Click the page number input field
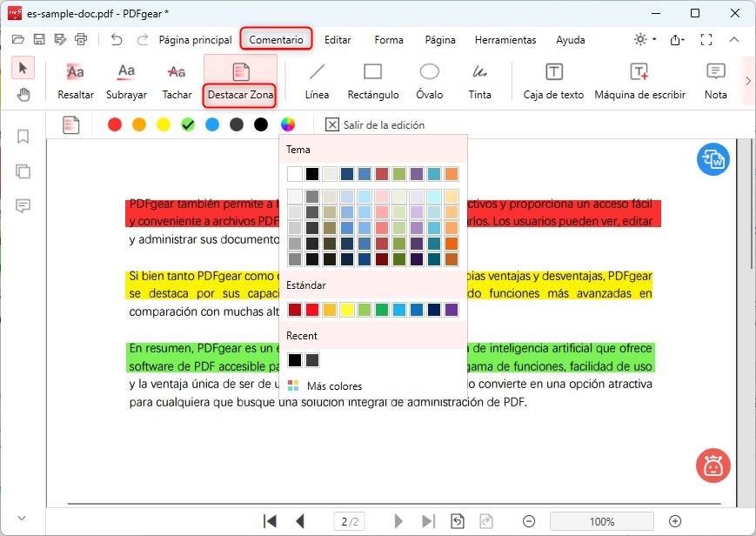756x536 pixels. 350,521
